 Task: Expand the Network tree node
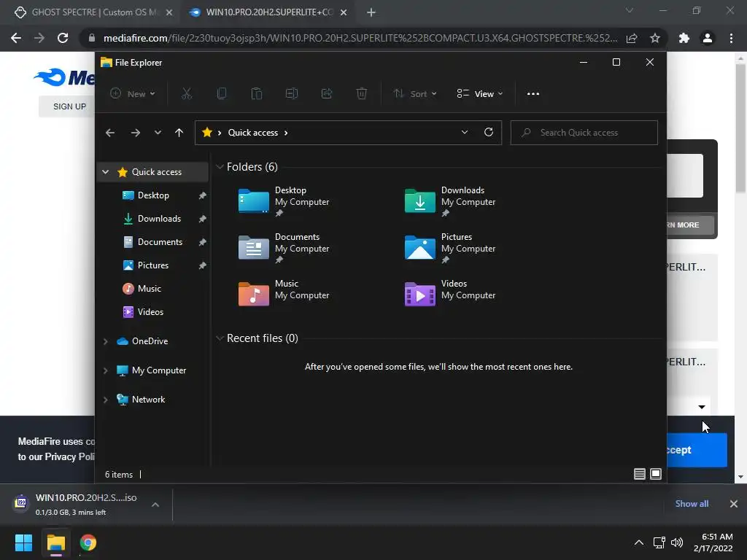pyautogui.click(x=106, y=400)
